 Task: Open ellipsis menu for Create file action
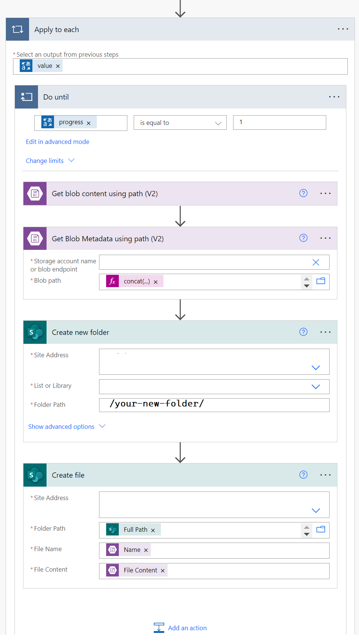(x=325, y=475)
